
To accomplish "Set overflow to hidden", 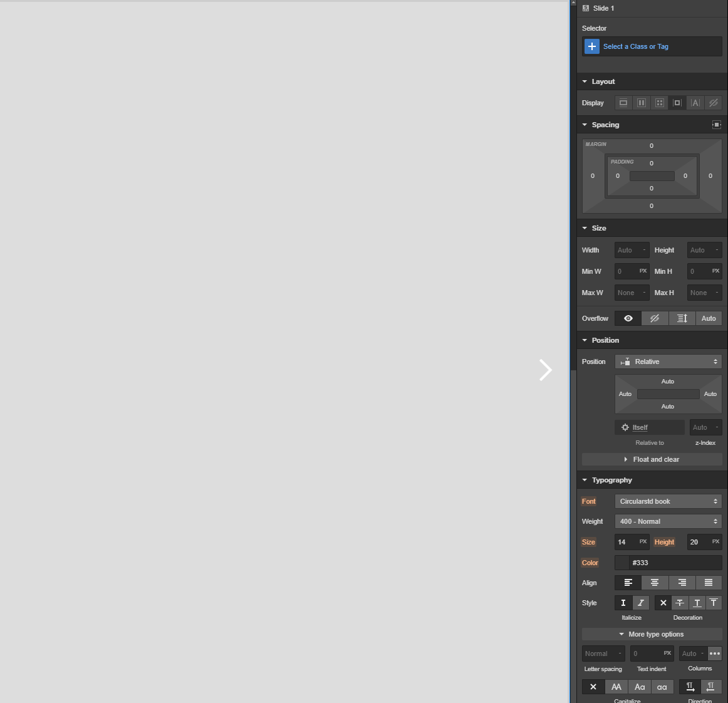I will (x=655, y=318).
